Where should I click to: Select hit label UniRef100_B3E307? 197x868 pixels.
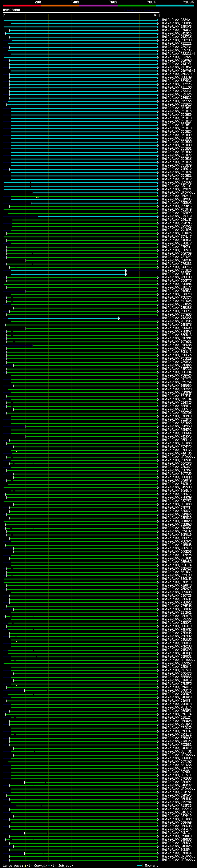coord(177,470)
